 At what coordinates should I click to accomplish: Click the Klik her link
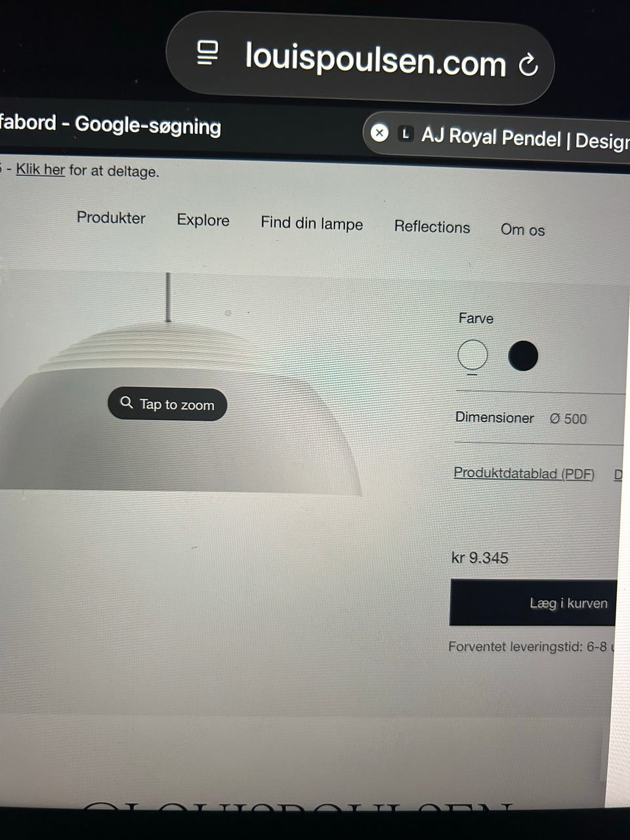point(40,169)
